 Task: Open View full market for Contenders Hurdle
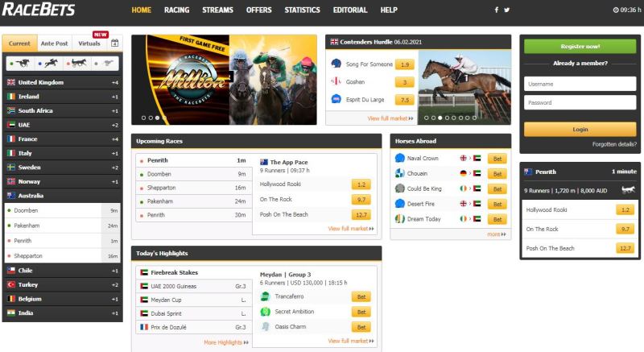[x=390, y=118]
